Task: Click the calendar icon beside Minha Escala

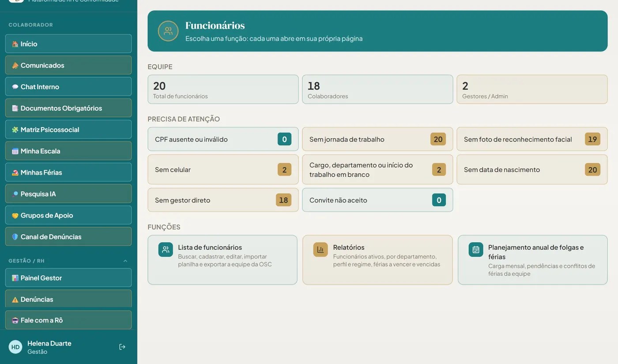Action: [x=15, y=151]
